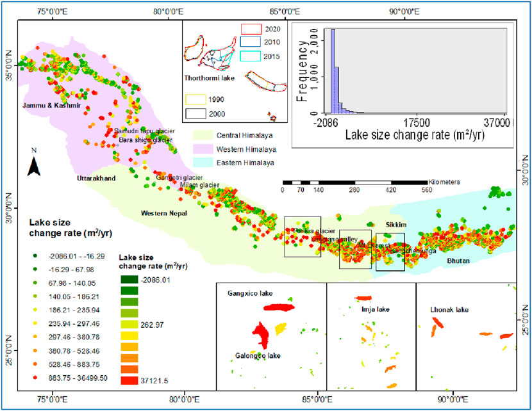
Task: Click the Imja lake label
Action: tap(375, 309)
